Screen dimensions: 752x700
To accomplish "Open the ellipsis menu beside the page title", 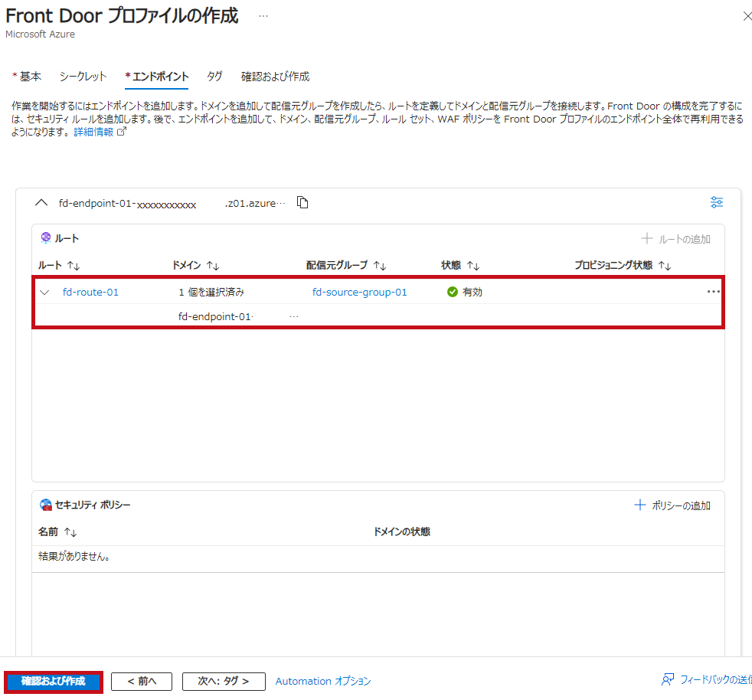I will click(x=263, y=16).
